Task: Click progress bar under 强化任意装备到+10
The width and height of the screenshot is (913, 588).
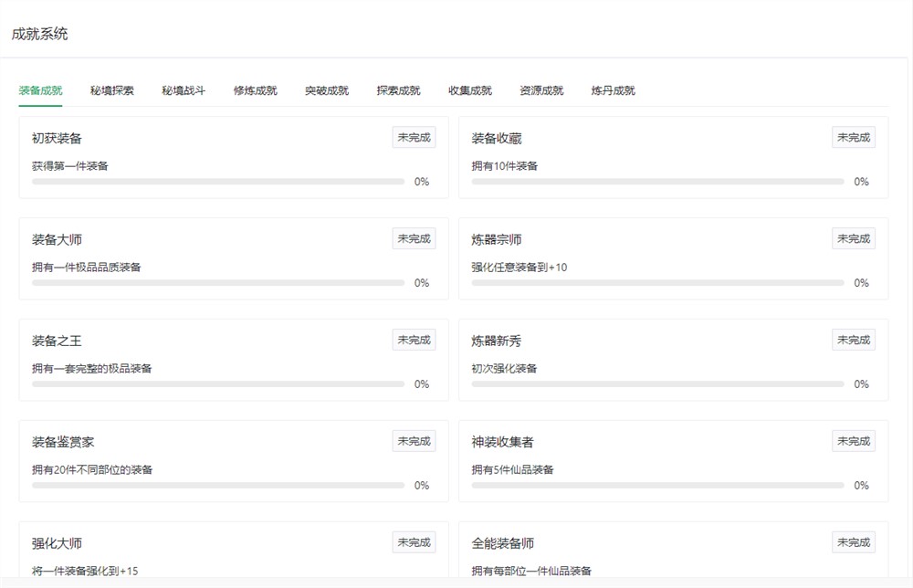Action: coord(657,283)
